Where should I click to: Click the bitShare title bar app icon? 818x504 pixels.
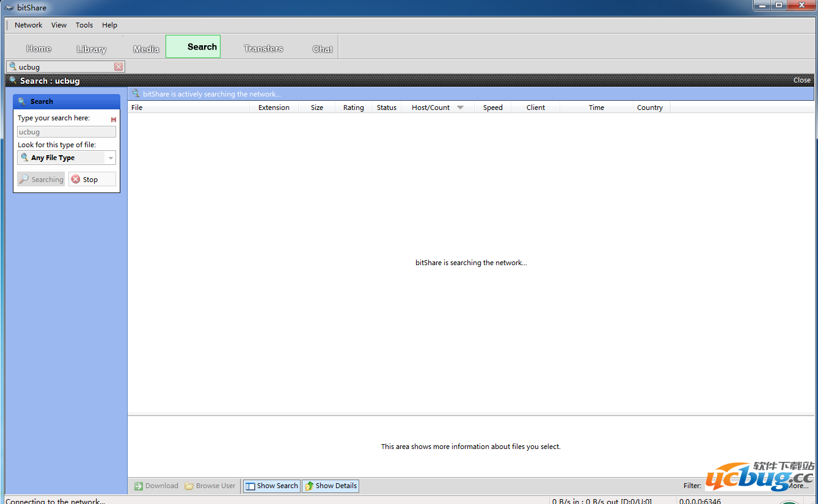coord(9,8)
